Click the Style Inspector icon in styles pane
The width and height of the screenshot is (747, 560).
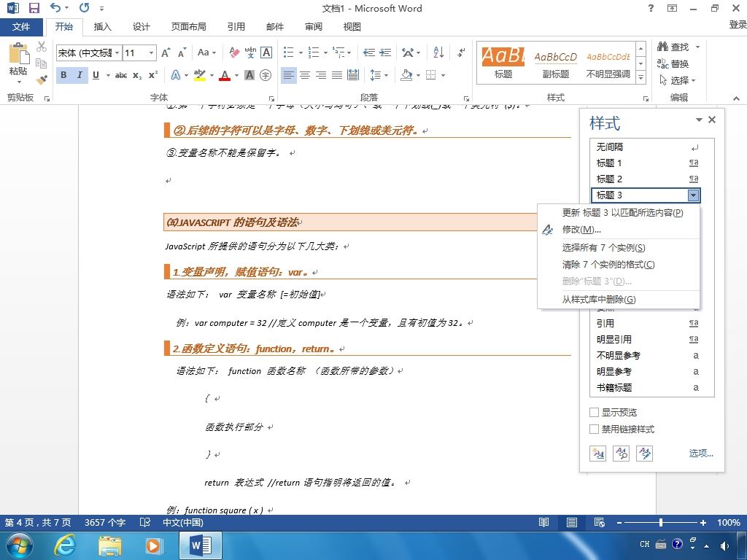coord(622,454)
